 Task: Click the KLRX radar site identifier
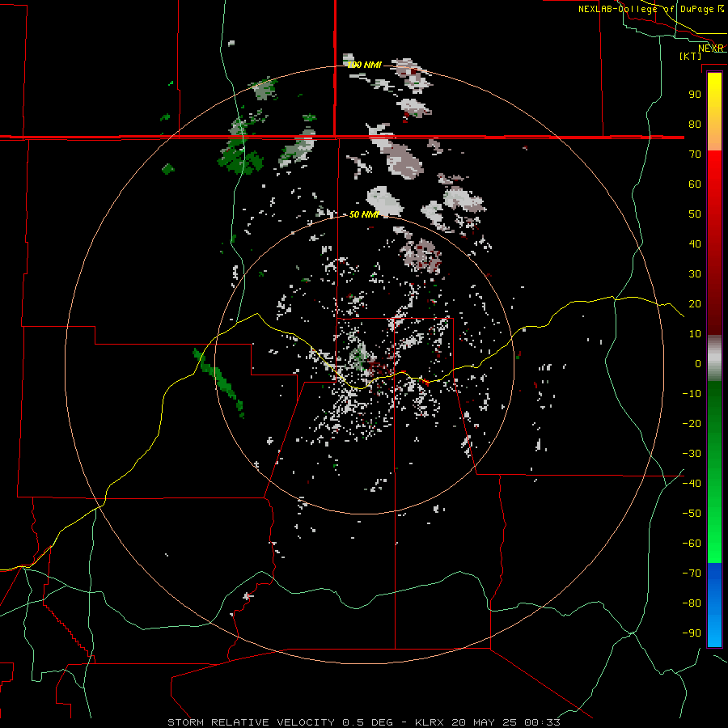tap(430, 722)
